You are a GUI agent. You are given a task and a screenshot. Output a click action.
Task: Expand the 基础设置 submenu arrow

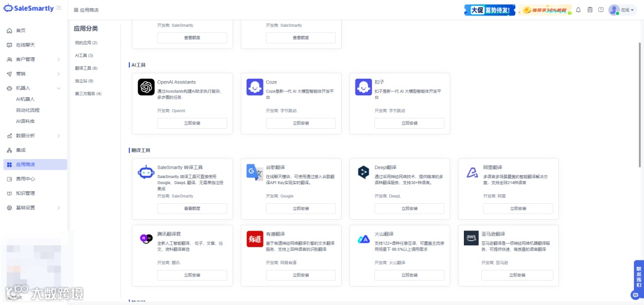[x=58, y=208]
